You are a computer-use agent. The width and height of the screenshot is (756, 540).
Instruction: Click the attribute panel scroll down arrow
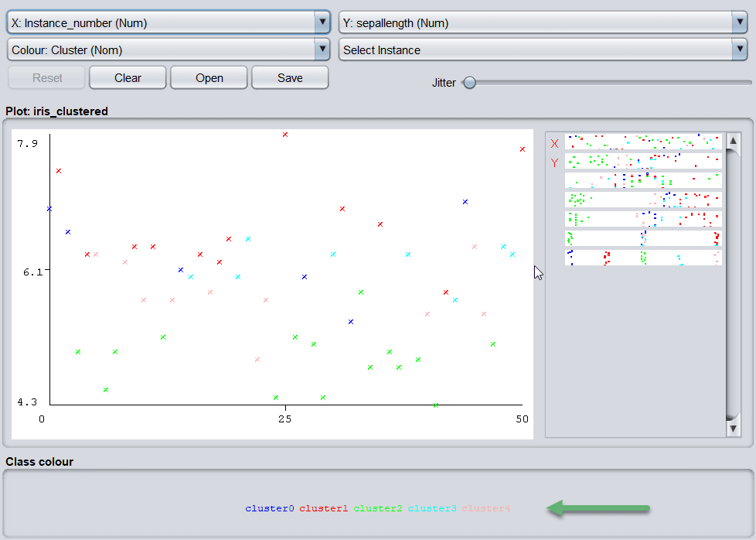pos(733,429)
